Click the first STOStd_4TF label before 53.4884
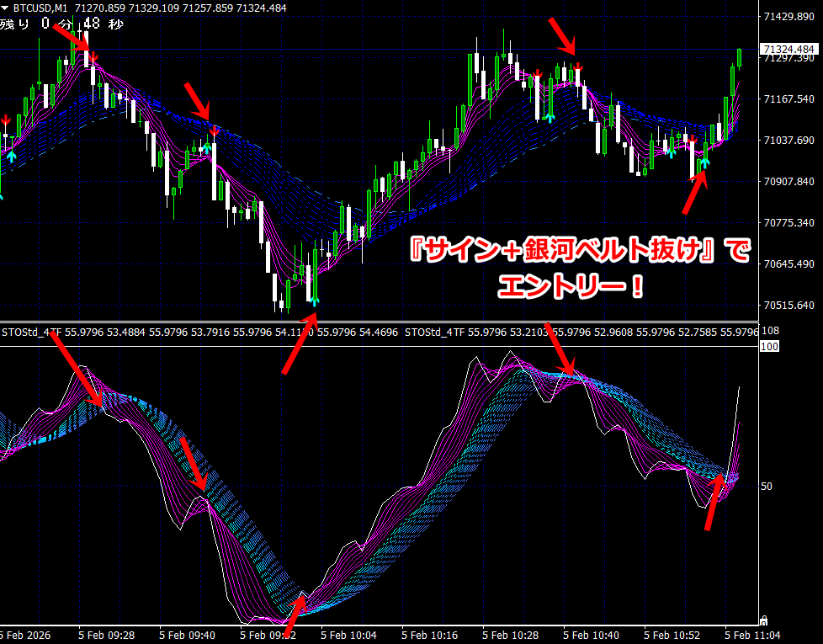The width and height of the screenshot is (823, 644). click(x=32, y=333)
